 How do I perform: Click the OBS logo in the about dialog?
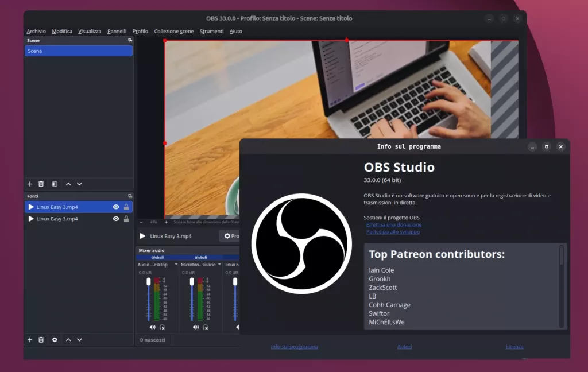pos(301,244)
